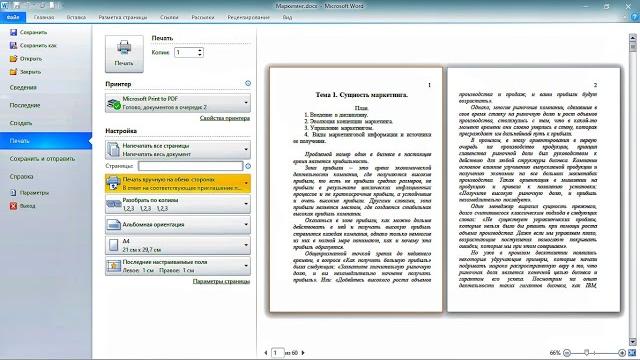Click the zoom slider handle
The image size is (640, 360).
pos(587,352)
